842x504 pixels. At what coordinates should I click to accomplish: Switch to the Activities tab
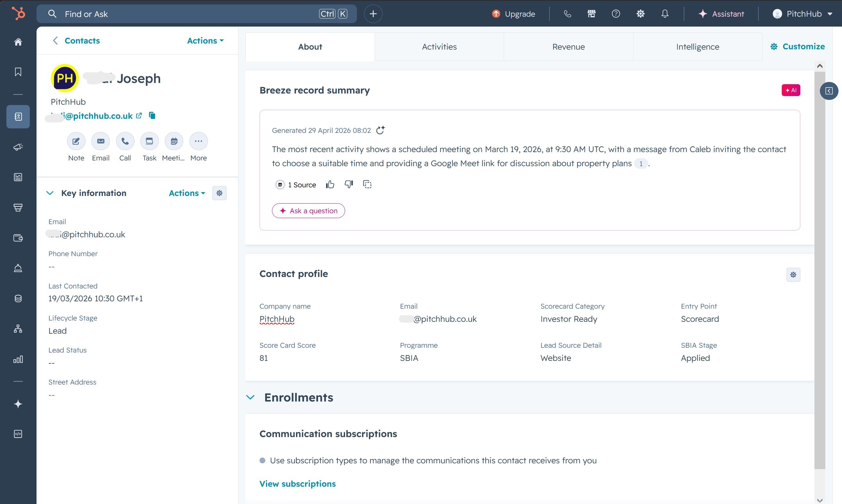click(x=439, y=46)
